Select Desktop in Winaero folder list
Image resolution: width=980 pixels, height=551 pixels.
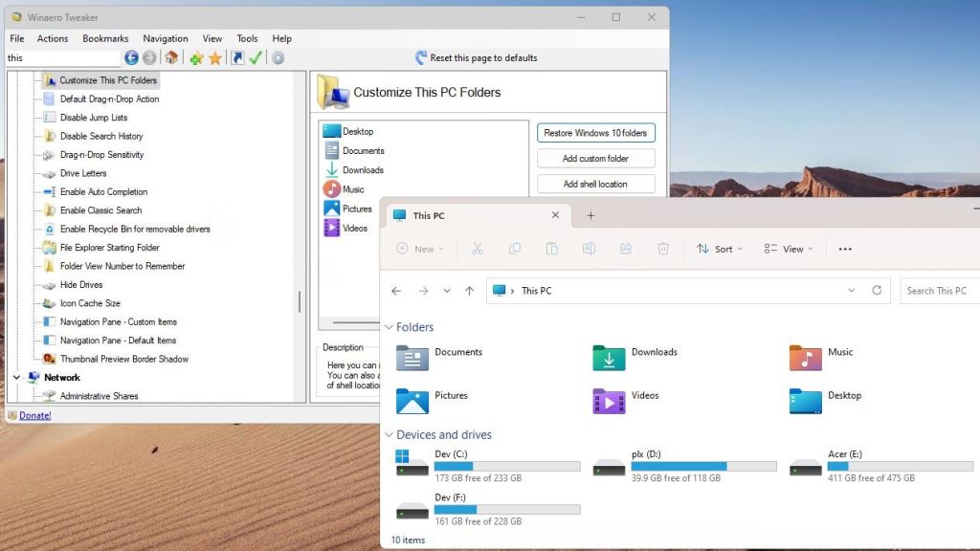tap(348, 132)
